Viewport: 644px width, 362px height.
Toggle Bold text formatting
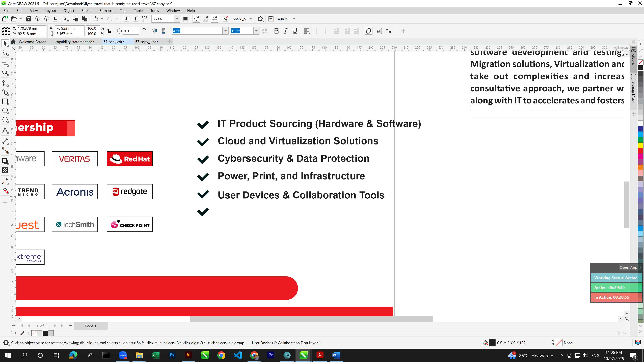[x=276, y=31]
